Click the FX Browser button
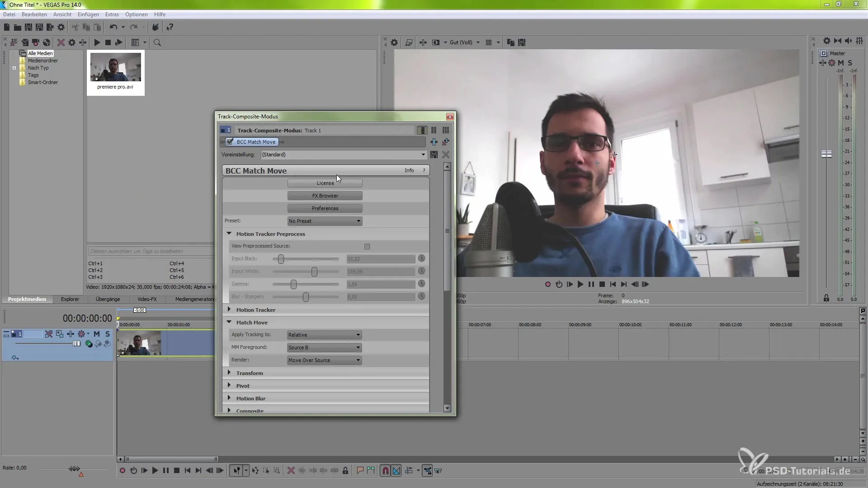The height and width of the screenshot is (488, 868). point(325,196)
